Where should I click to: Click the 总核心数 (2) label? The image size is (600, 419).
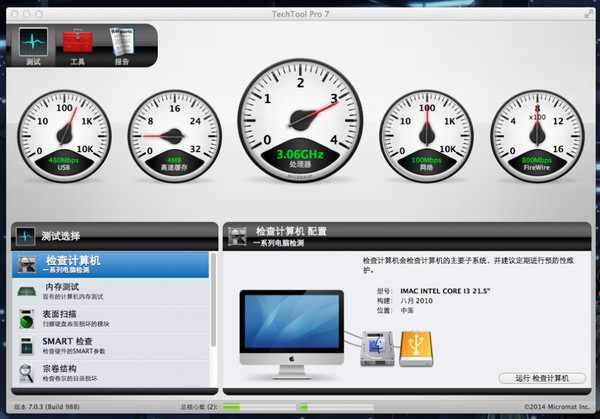point(199,407)
